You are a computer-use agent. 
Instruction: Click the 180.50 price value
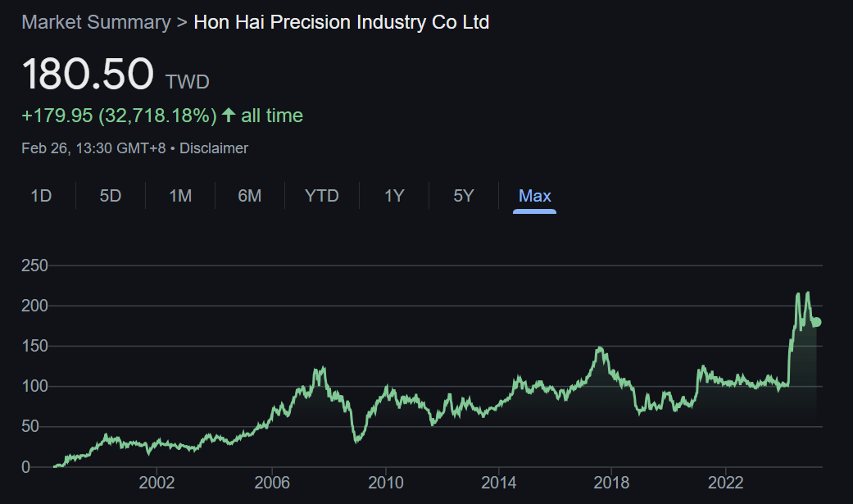tap(88, 74)
